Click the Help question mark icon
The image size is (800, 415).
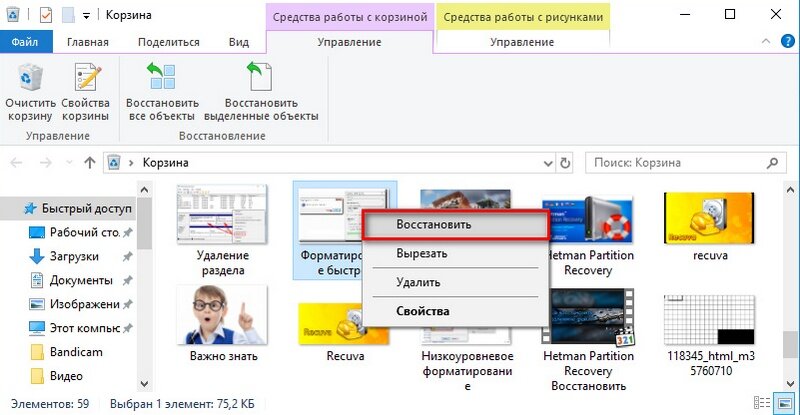coord(788,41)
